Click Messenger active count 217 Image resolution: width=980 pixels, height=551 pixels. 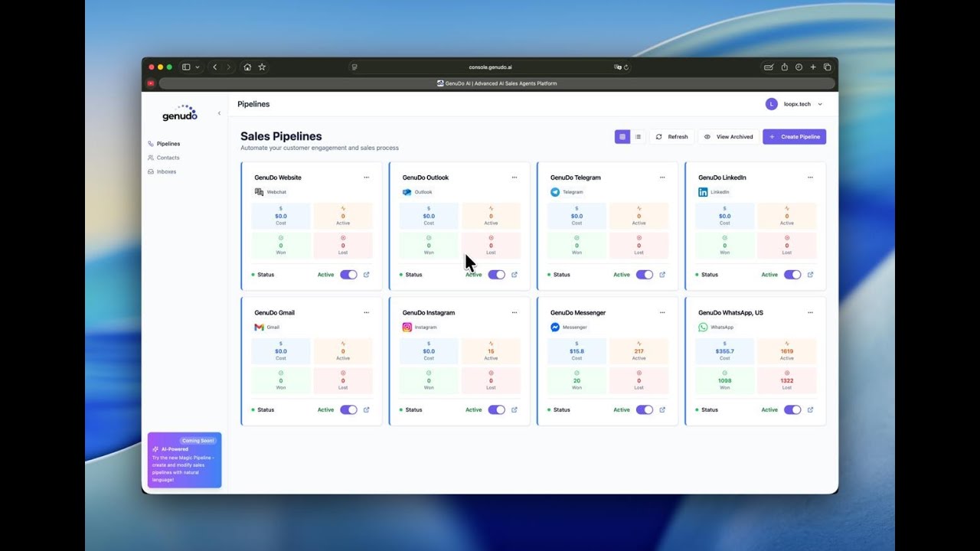[x=639, y=351]
